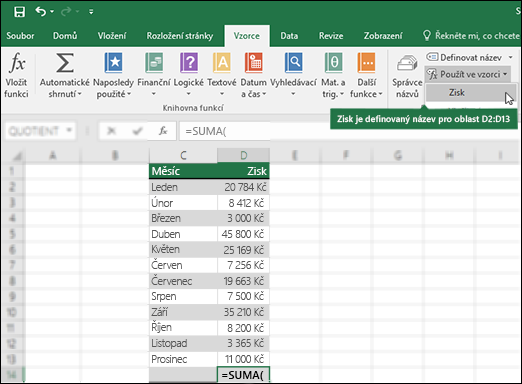Switch to the Zobrazení tab
The width and height of the screenshot is (522, 384).
(x=383, y=36)
